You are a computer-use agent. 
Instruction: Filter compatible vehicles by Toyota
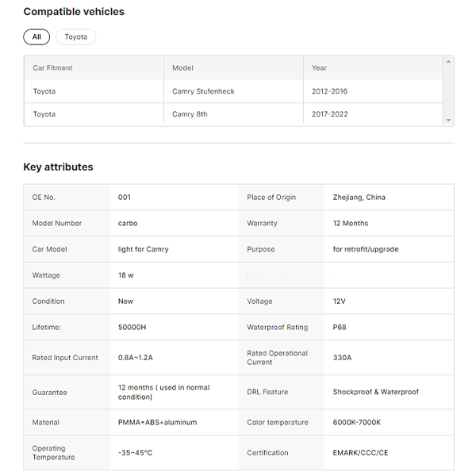76,37
